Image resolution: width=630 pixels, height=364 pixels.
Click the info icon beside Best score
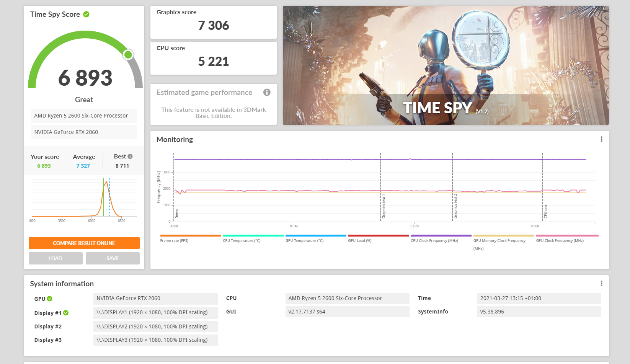(x=130, y=156)
